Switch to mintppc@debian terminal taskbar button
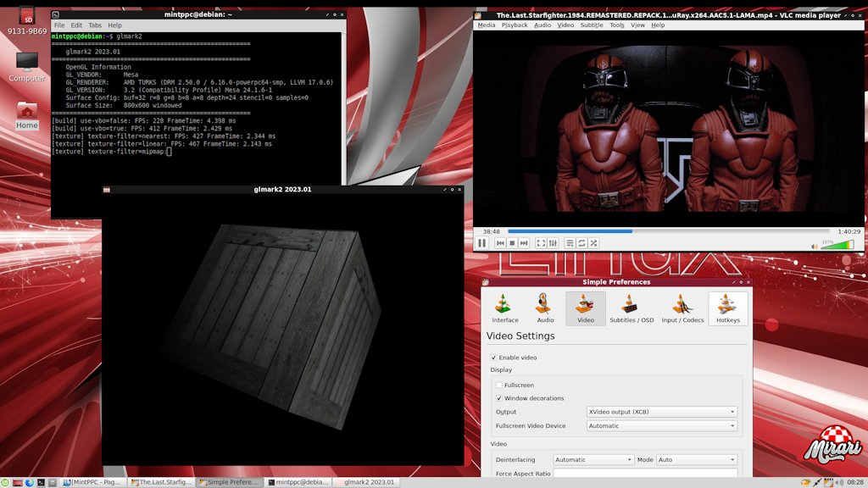This screenshot has height=488, width=868. (x=298, y=482)
